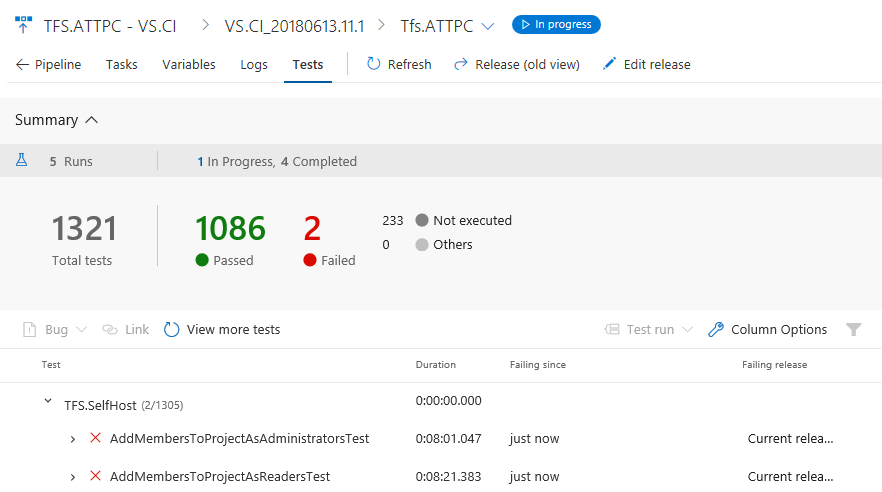Open Release (old view)
The width and height of the screenshot is (882, 492).
click(x=527, y=65)
